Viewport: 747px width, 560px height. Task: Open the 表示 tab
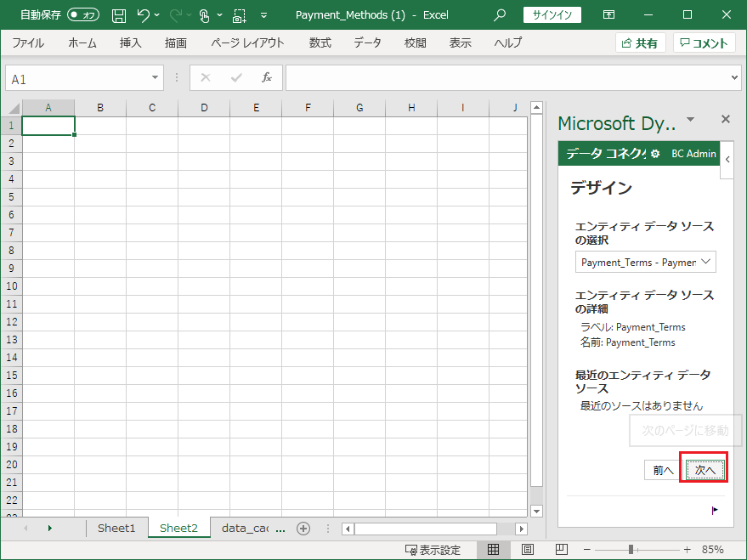(x=461, y=42)
